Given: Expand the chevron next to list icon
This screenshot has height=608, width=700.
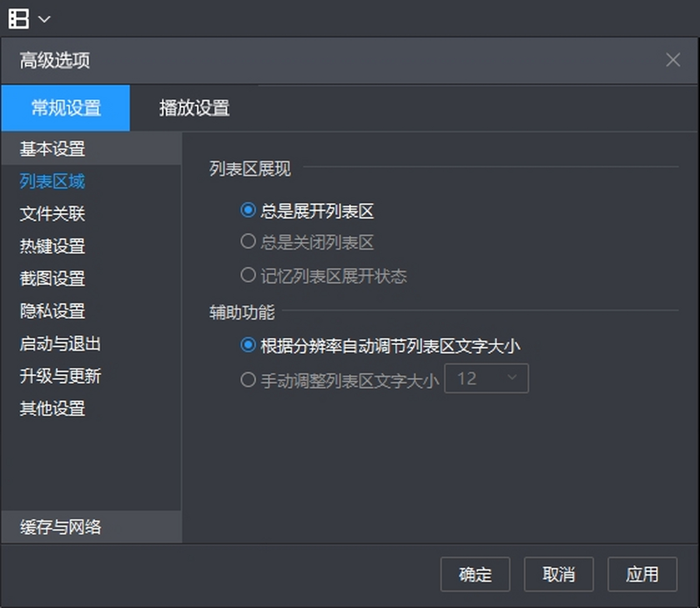Looking at the screenshot, I should (x=44, y=19).
